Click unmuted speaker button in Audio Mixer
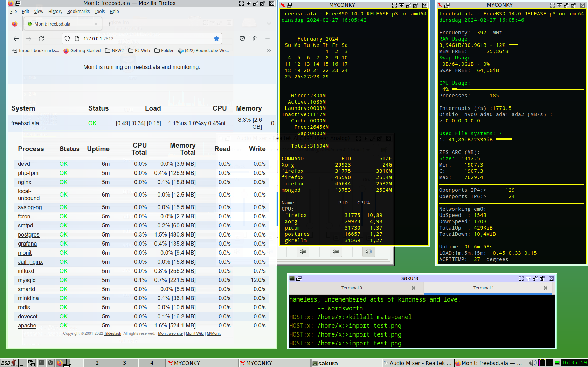 point(368,252)
